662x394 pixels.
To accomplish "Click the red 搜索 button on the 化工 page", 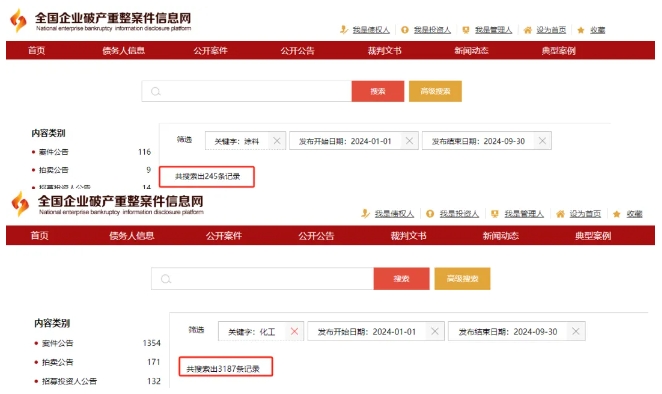I will click(x=402, y=279).
